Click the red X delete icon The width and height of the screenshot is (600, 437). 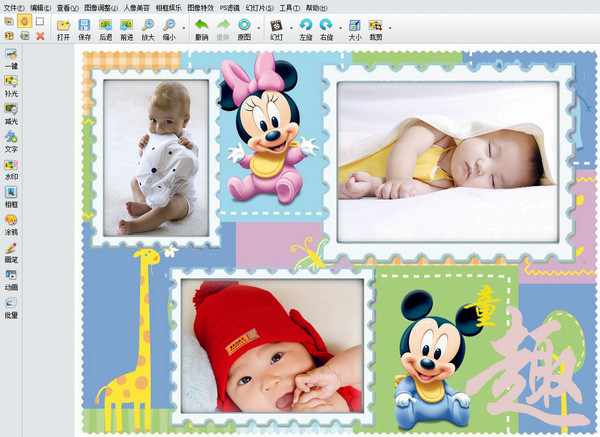[40, 36]
